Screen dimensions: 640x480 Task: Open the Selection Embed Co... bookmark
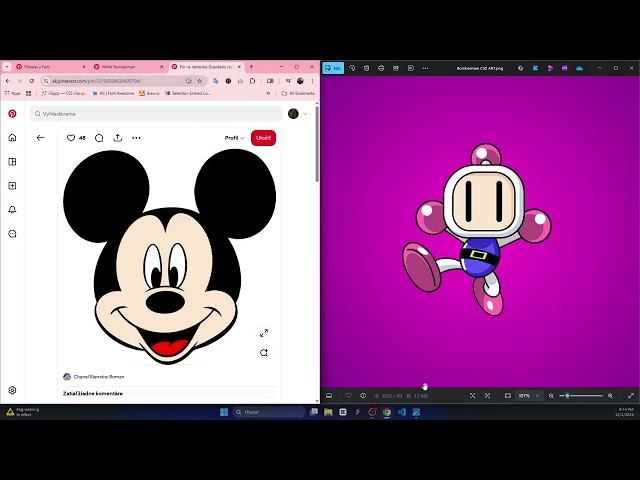pos(188,93)
